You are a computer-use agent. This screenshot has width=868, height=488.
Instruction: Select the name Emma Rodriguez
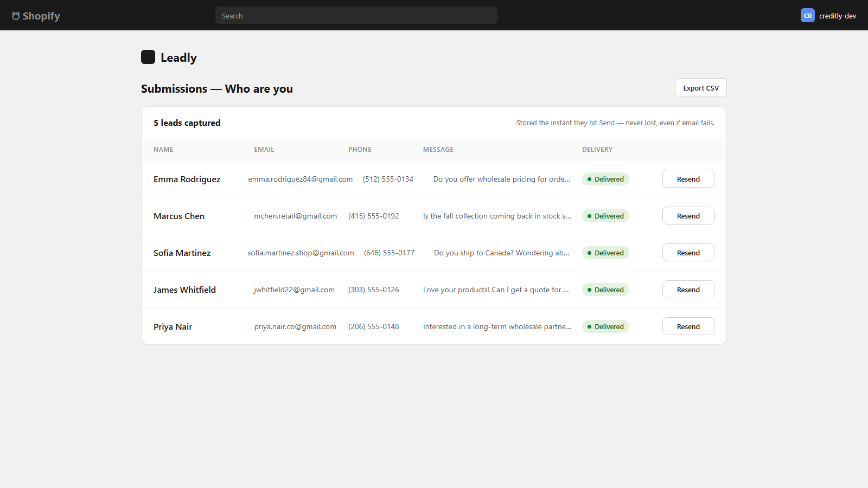(x=187, y=179)
